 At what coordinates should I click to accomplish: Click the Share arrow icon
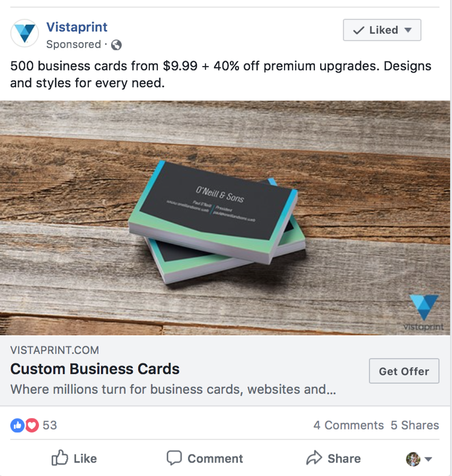point(314,458)
